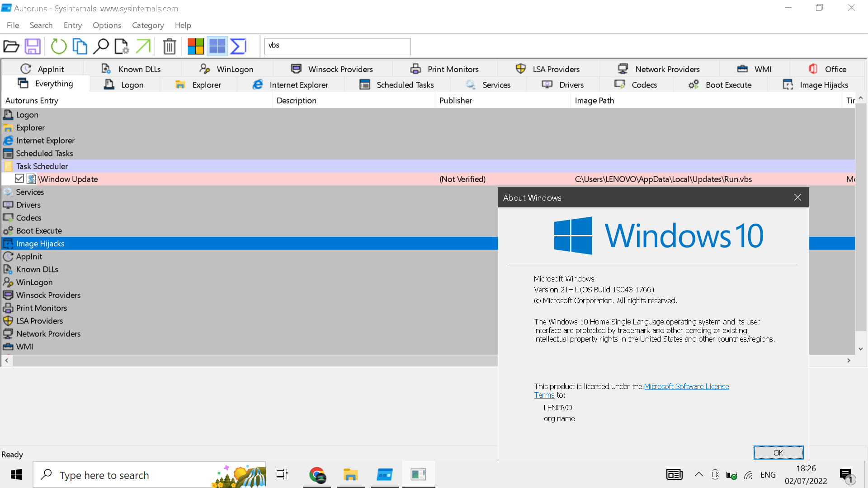
Task: Click the magnifier Find icon in toolbar
Action: click(x=100, y=46)
